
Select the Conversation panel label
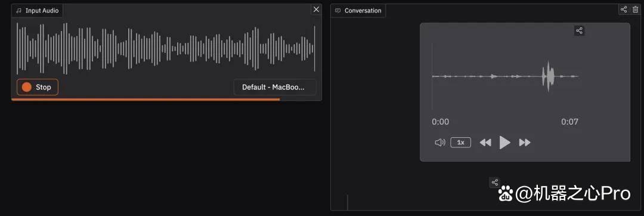click(363, 11)
